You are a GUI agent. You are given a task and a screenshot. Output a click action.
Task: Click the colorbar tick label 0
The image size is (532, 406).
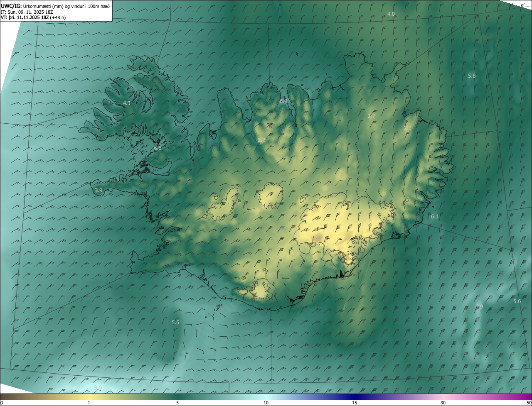point(2,403)
